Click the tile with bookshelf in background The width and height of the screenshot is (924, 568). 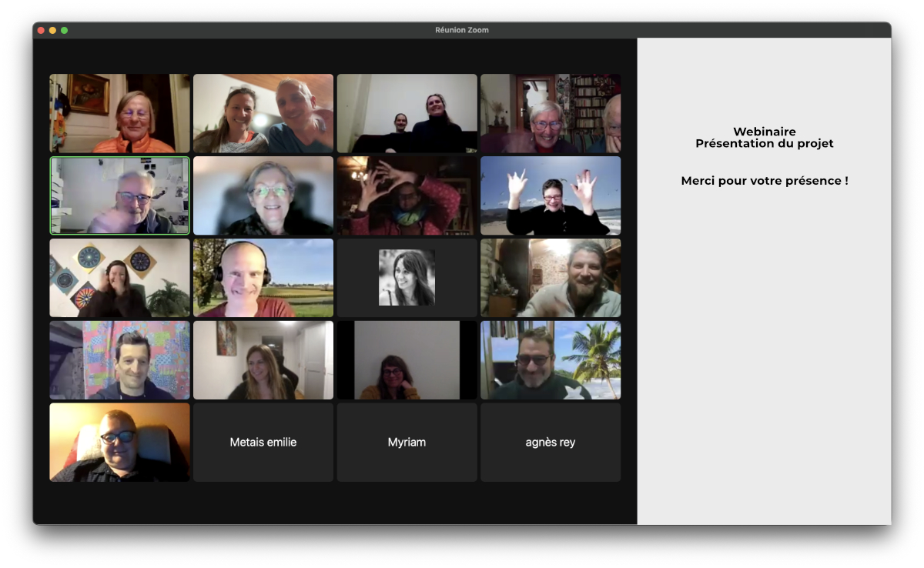tap(551, 113)
